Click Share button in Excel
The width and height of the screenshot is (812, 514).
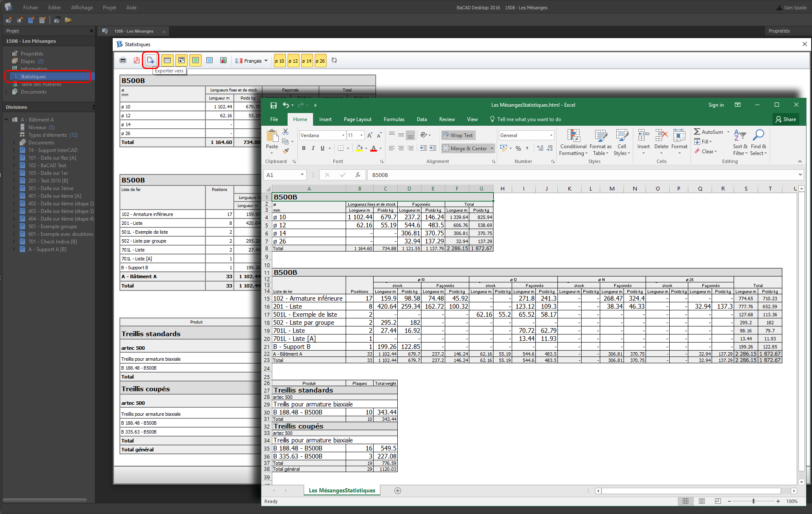(786, 119)
